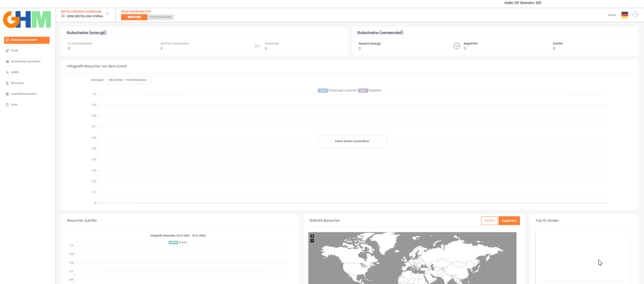Zoom out on the world map
This screenshot has height=284, width=644.
pyautogui.click(x=312, y=241)
